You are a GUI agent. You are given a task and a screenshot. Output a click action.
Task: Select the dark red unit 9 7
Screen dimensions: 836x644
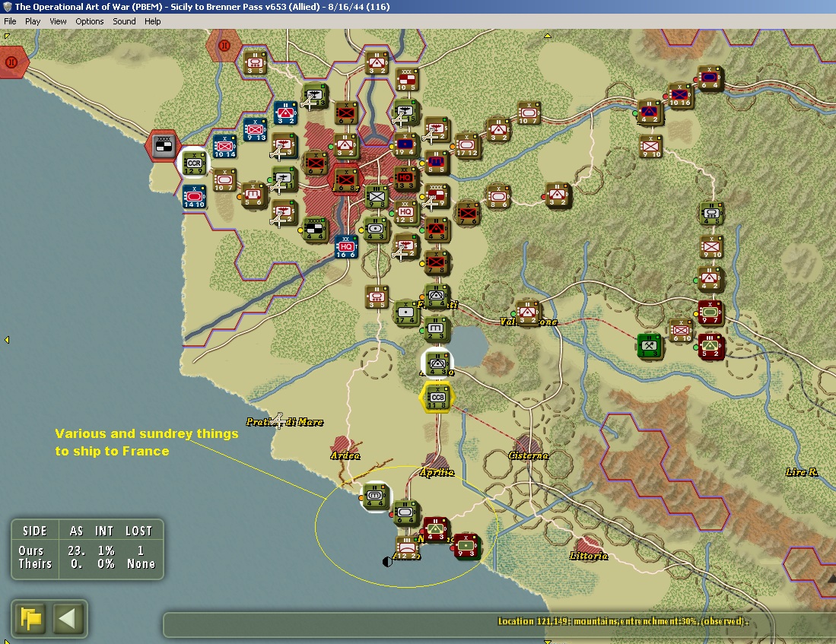710,312
